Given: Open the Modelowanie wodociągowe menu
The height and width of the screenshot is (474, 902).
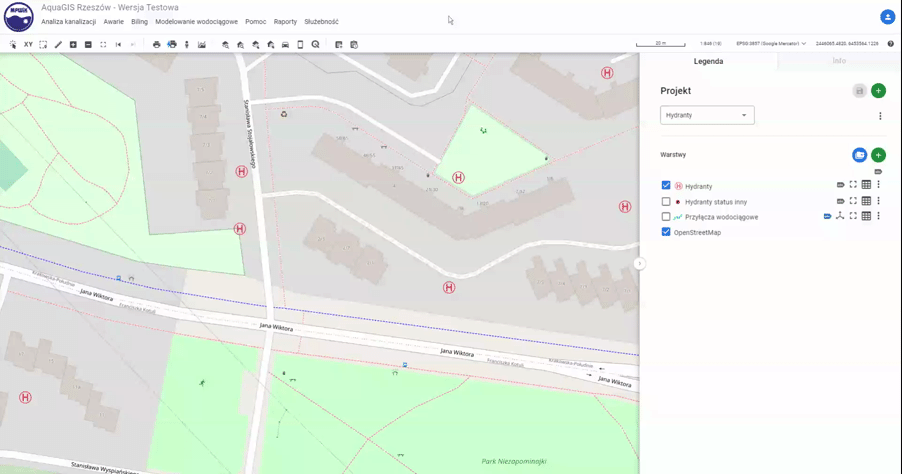Looking at the screenshot, I should [x=197, y=21].
